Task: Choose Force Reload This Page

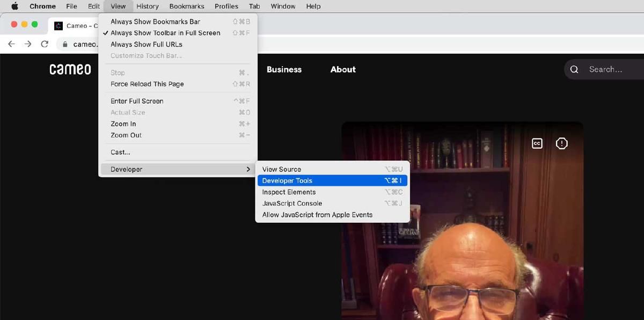Action: tap(178, 84)
